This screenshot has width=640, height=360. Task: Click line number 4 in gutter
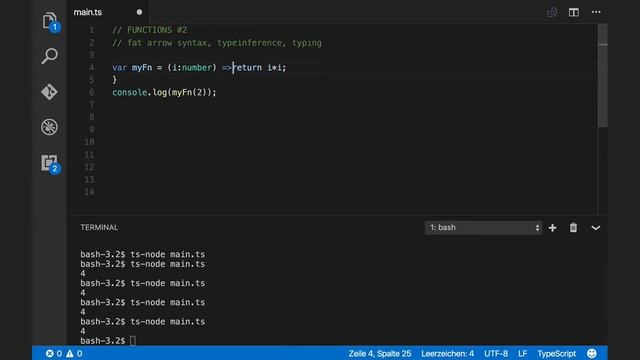pos(91,67)
